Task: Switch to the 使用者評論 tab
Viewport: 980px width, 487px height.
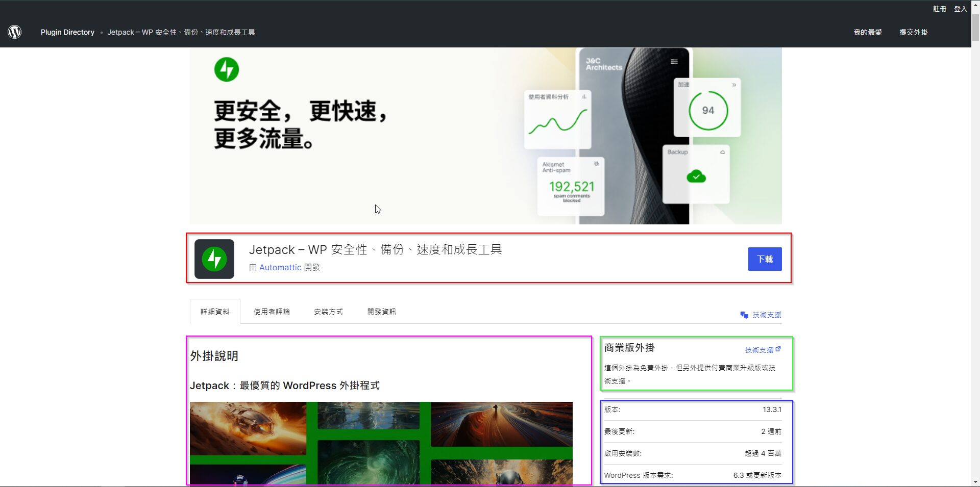Action: pyautogui.click(x=272, y=312)
